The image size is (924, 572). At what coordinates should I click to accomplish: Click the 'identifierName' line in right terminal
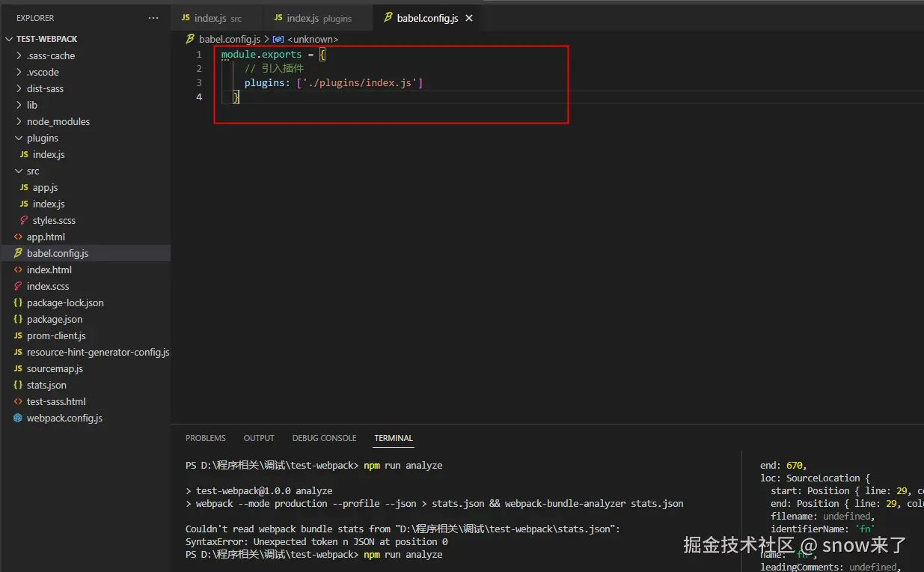click(x=823, y=529)
